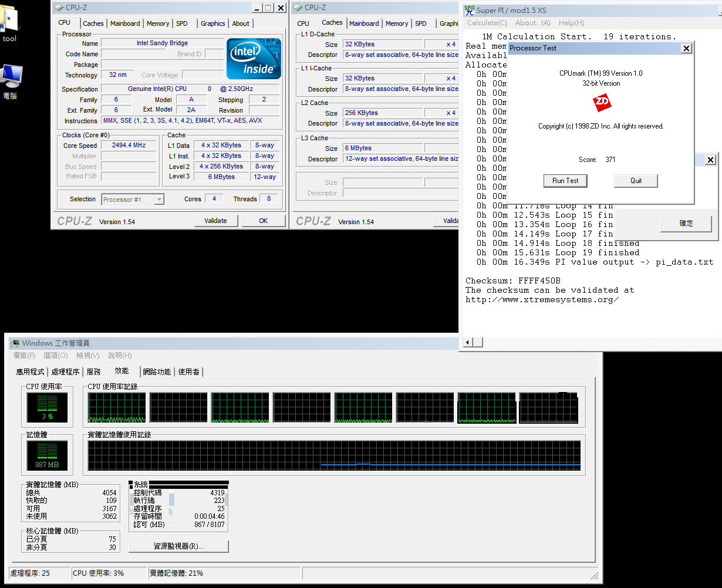This screenshot has width=722, height=588.
Task: Open Calculate(C) menu in Super PI
Action: 487,23
